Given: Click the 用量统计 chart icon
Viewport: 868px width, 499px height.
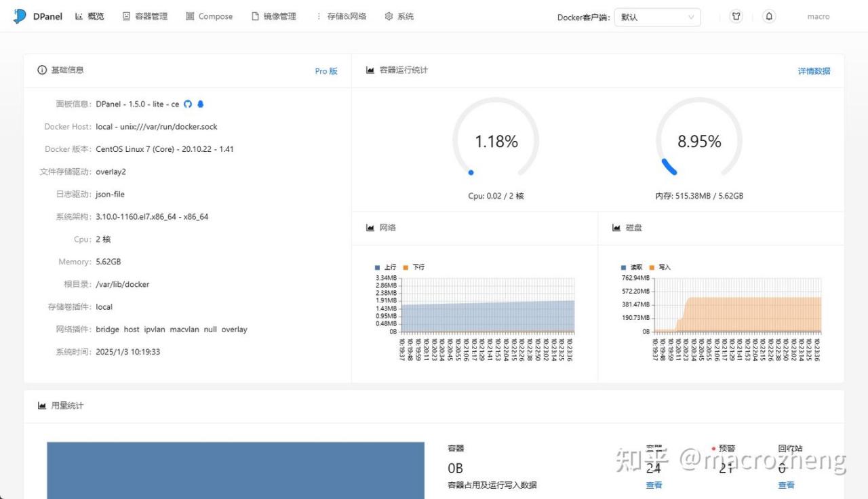Looking at the screenshot, I should (x=42, y=405).
